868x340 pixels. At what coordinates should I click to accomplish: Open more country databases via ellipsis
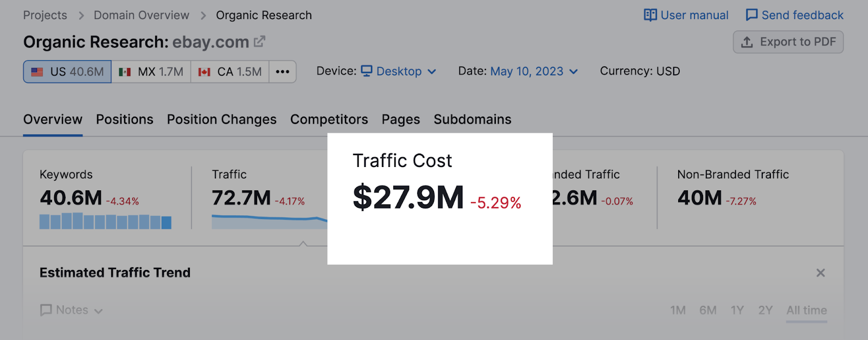point(283,72)
